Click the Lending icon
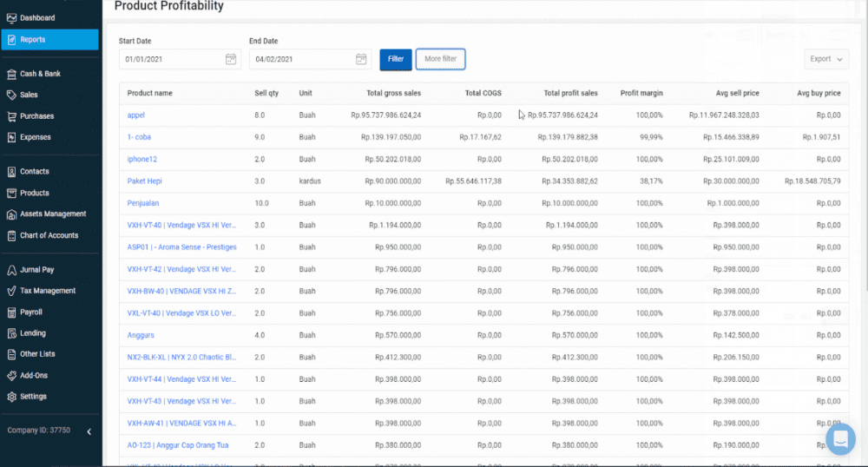Viewport: 868px width, 467px height. click(11, 333)
